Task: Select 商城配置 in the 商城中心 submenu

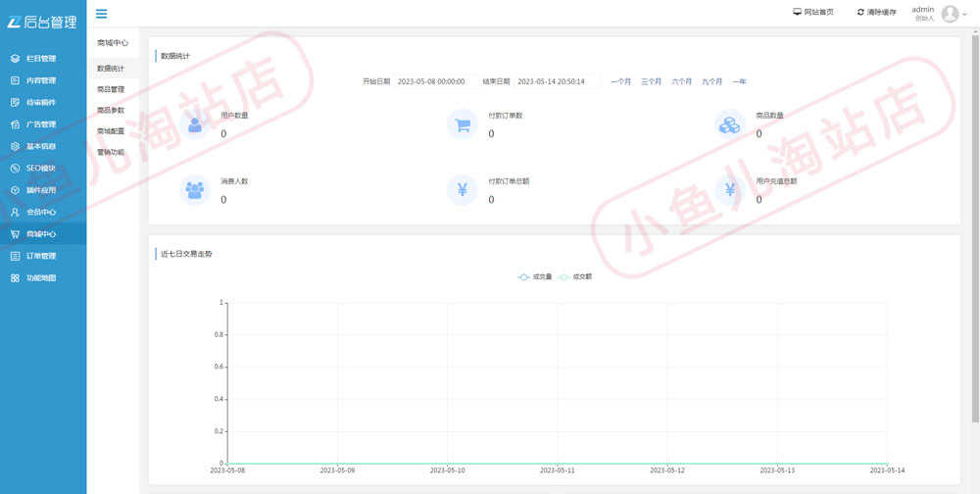Action: [113, 131]
